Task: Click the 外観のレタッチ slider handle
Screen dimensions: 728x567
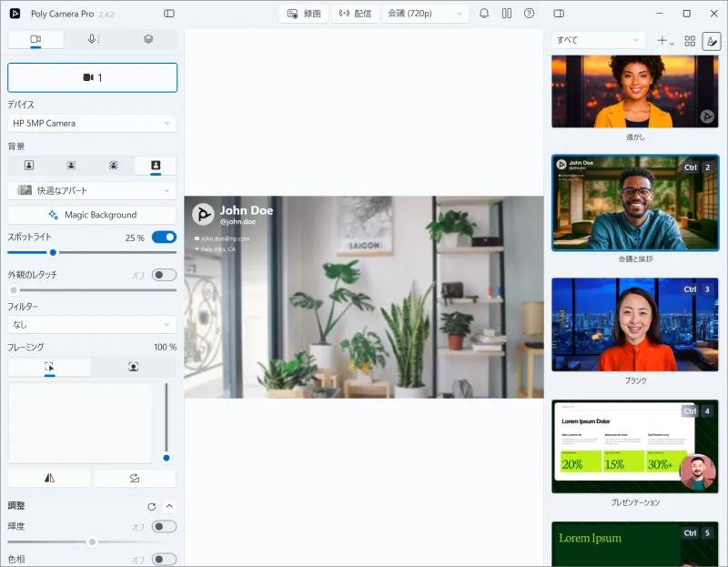Action: tap(14, 290)
